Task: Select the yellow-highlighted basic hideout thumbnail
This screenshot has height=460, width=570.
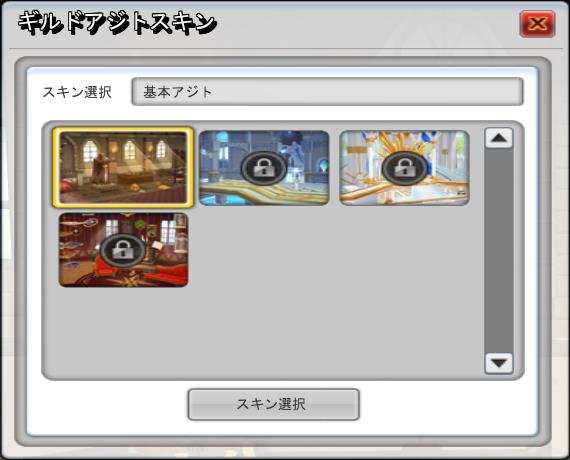Action: (123, 167)
